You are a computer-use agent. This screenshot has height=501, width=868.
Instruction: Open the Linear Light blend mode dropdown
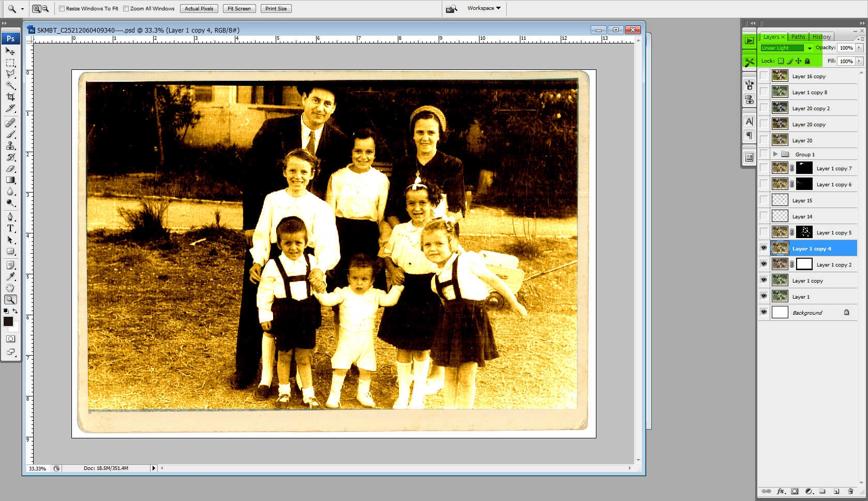coord(786,48)
